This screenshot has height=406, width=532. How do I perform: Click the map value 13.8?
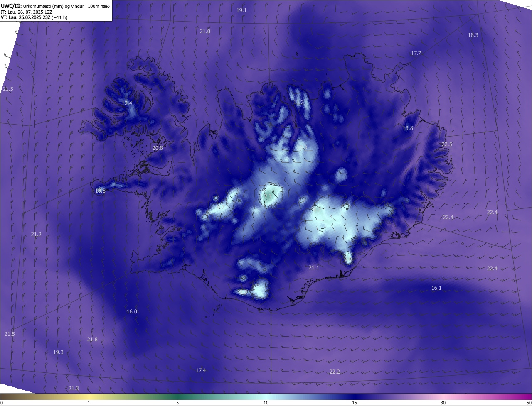(x=408, y=128)
